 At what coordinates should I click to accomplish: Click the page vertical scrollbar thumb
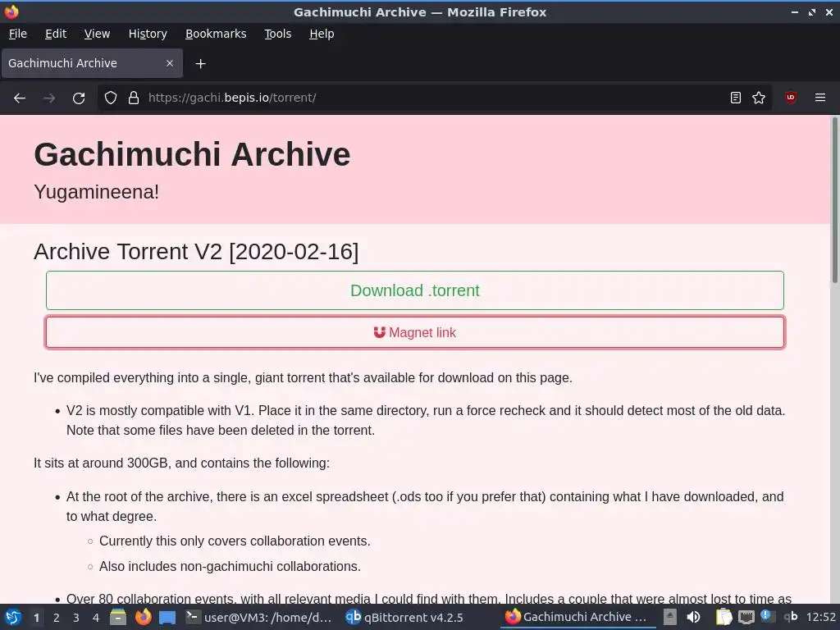tap(834, 199)
